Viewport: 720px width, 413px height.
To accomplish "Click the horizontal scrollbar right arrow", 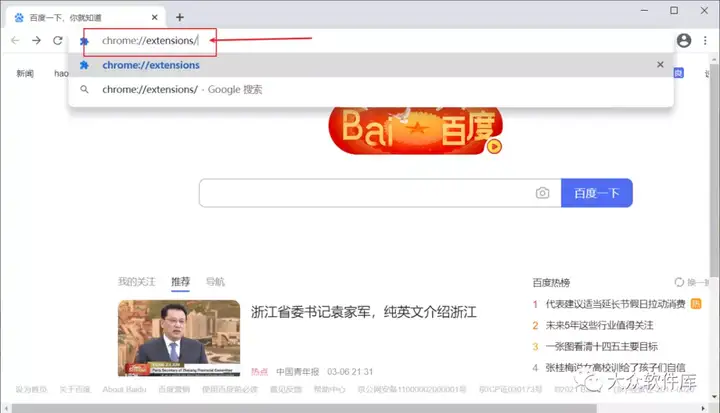I will (x=703, y=408).
